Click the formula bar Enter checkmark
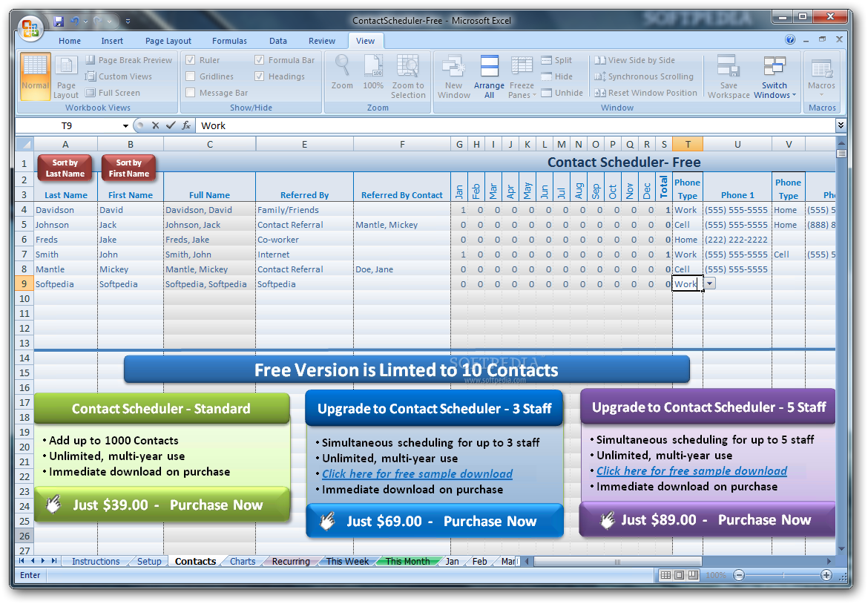 [x=171, y=125]
